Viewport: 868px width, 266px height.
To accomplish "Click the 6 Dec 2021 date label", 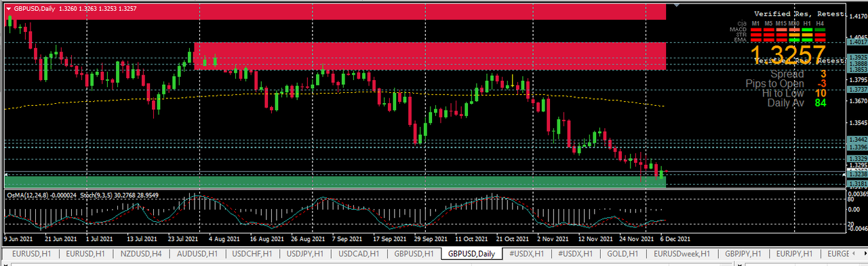I will (675, 239).
